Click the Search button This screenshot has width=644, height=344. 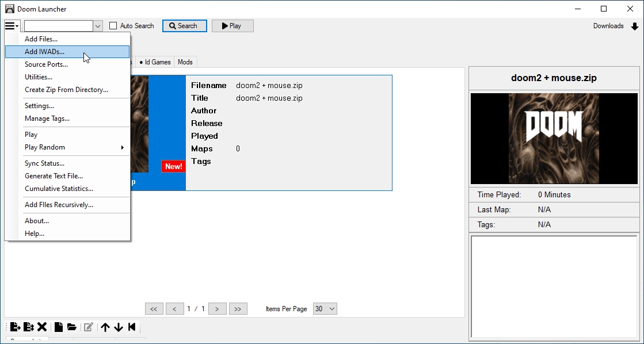184,26
